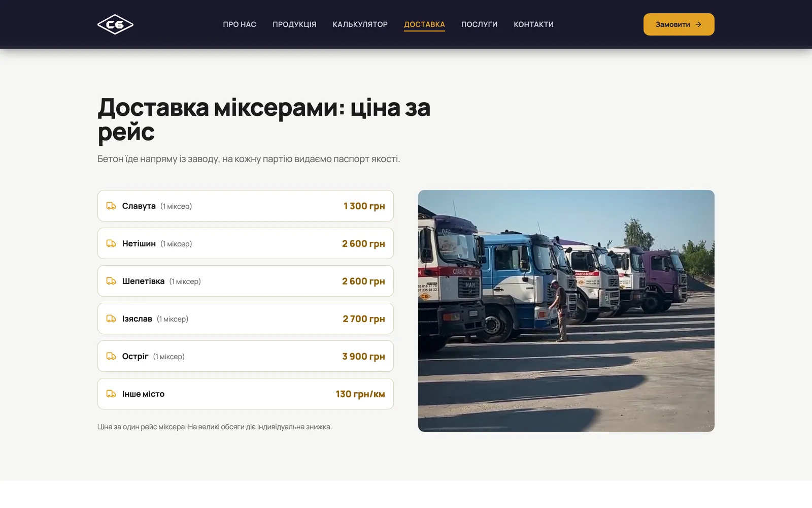This screenshot has height=508, width=812.
Task: Click the heading Доставка міксерами: ціна за рейс
Action: point(264,119)
